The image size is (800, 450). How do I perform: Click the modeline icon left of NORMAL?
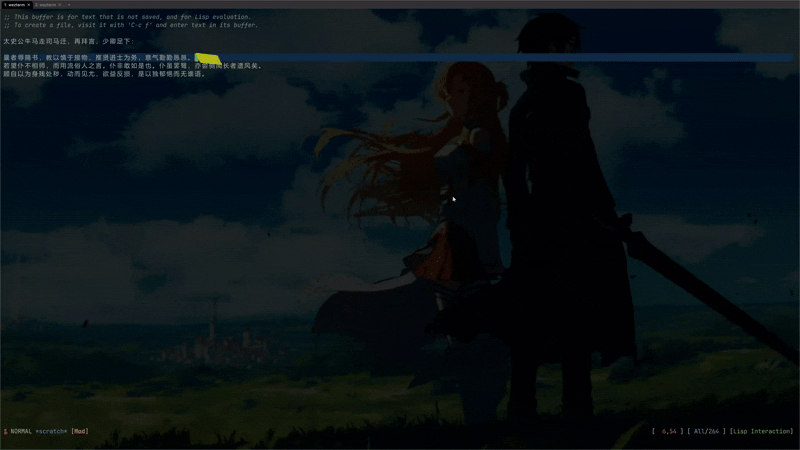click(5, 431)
